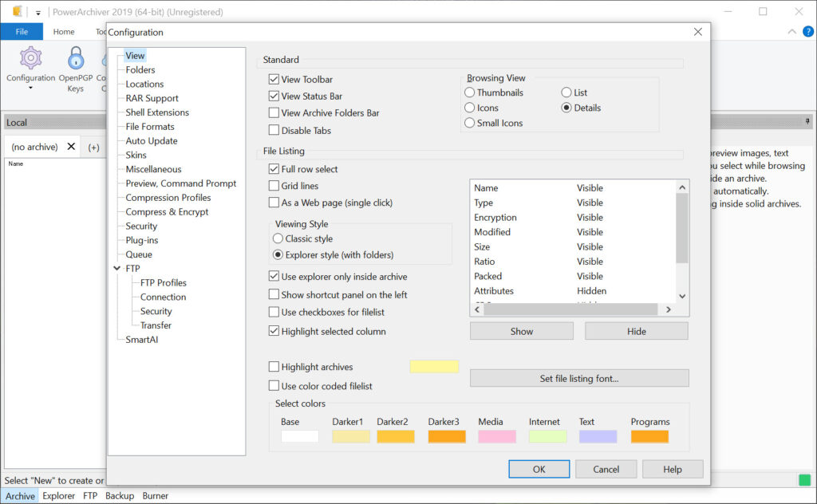The image size is (817, 504).
Task: Click the Show column button
Action: (x=522, y=331)
